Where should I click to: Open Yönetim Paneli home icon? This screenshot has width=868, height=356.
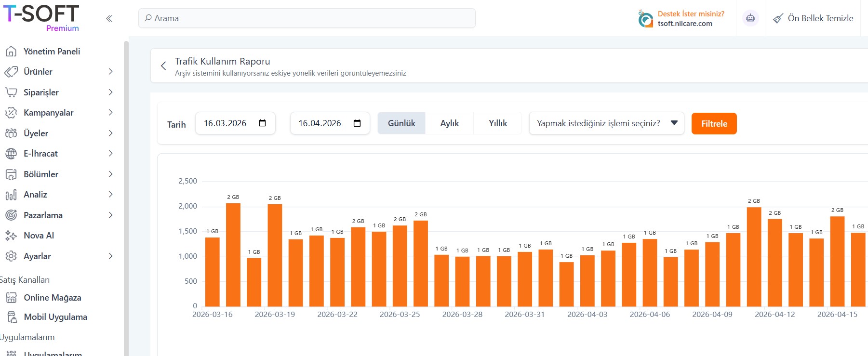[x=11, y=52]
